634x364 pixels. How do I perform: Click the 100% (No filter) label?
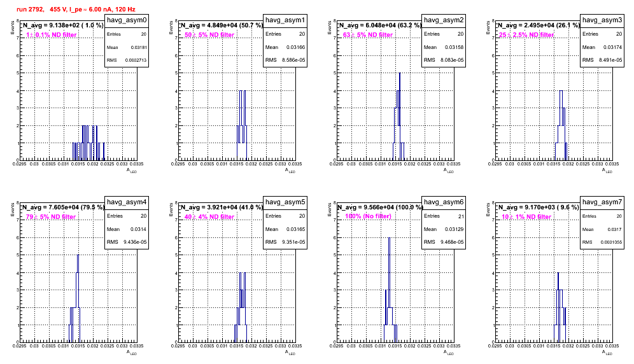(x=369, y=216)
